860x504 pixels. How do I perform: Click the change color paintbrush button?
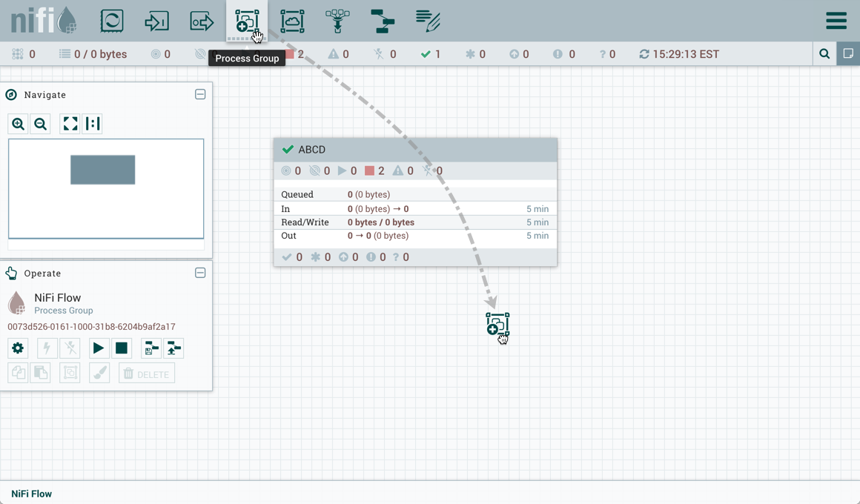[x=99, y=374]
